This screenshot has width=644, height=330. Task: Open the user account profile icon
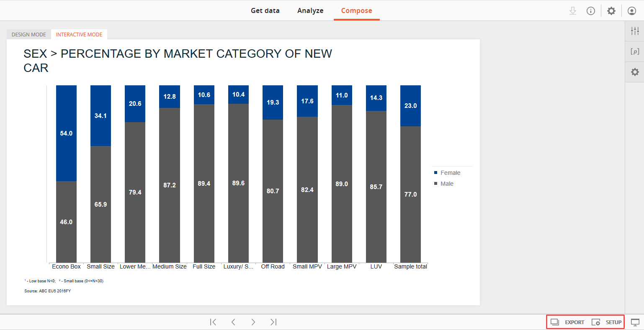click(x=632, y=11)
